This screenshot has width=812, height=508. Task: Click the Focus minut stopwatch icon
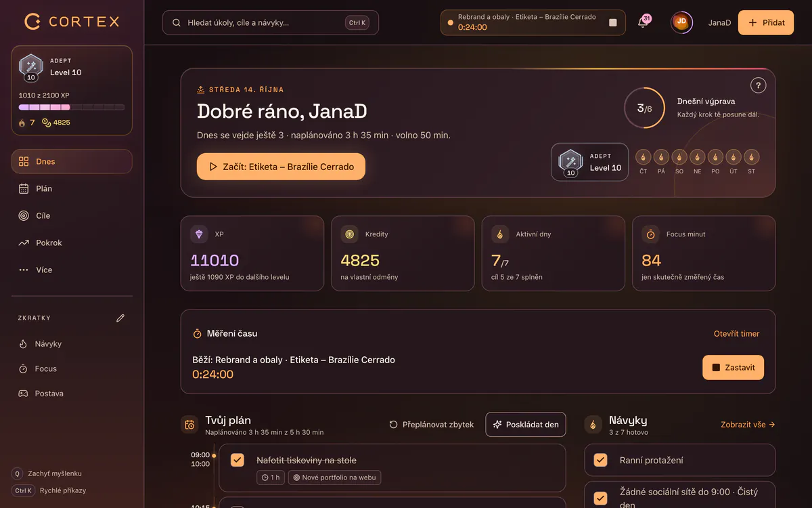coord(650,234)
